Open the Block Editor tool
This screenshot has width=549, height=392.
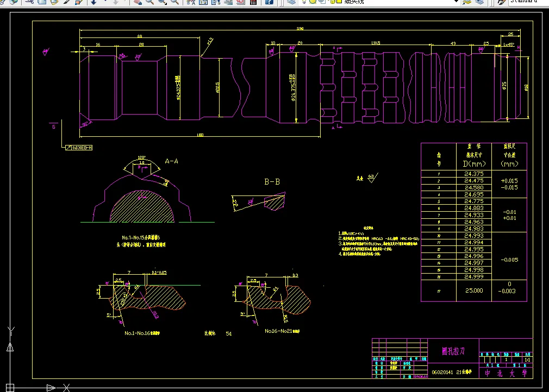79,2
